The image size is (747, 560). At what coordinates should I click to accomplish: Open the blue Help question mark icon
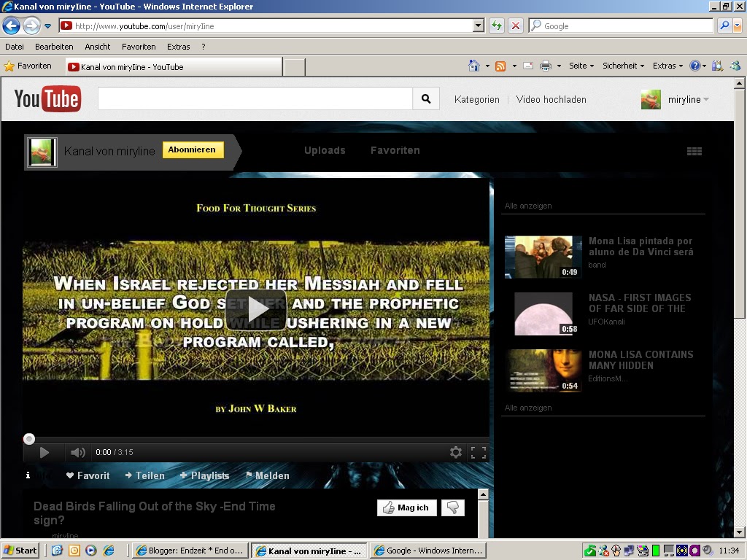point(695,66)
